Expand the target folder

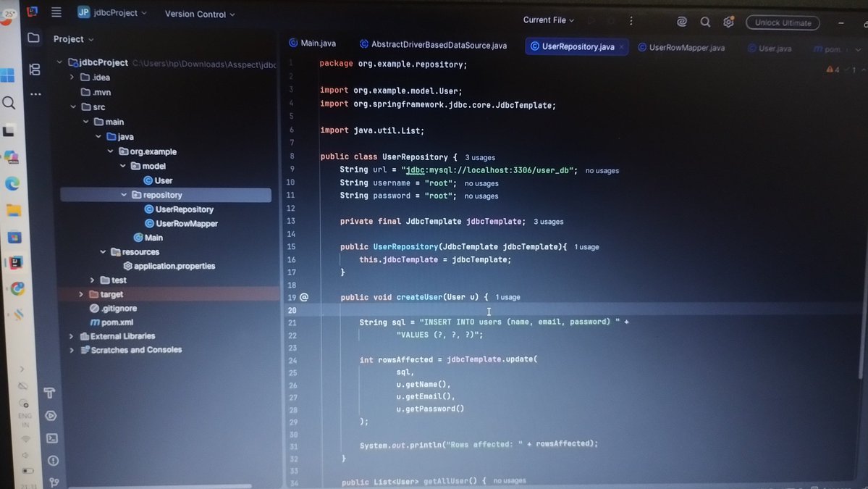click(81, 294)
